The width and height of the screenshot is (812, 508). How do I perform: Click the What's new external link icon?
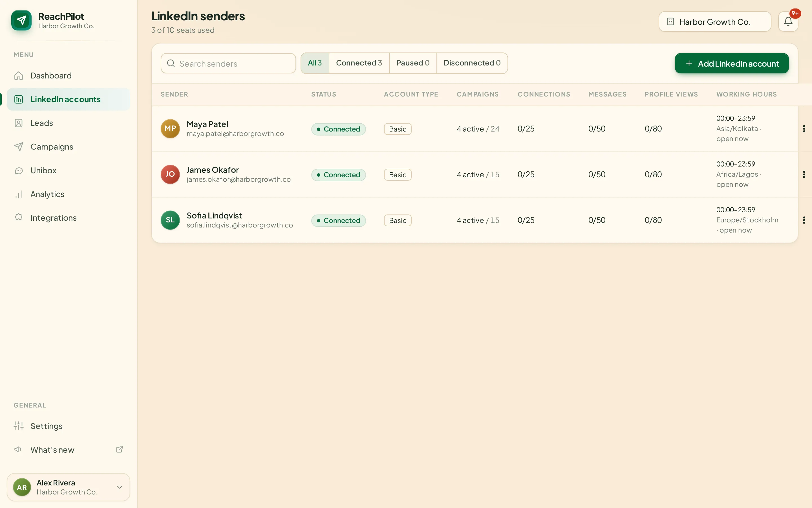120,450
